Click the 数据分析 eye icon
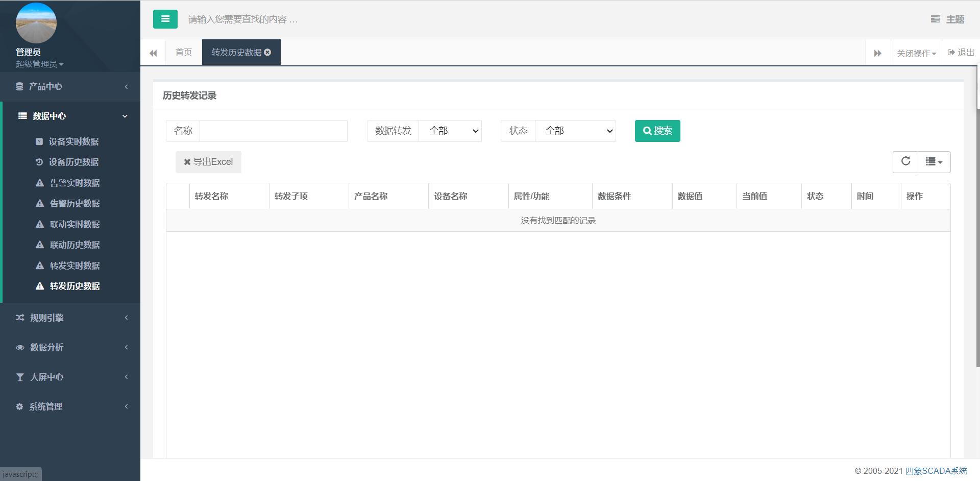 pos(20,347)
